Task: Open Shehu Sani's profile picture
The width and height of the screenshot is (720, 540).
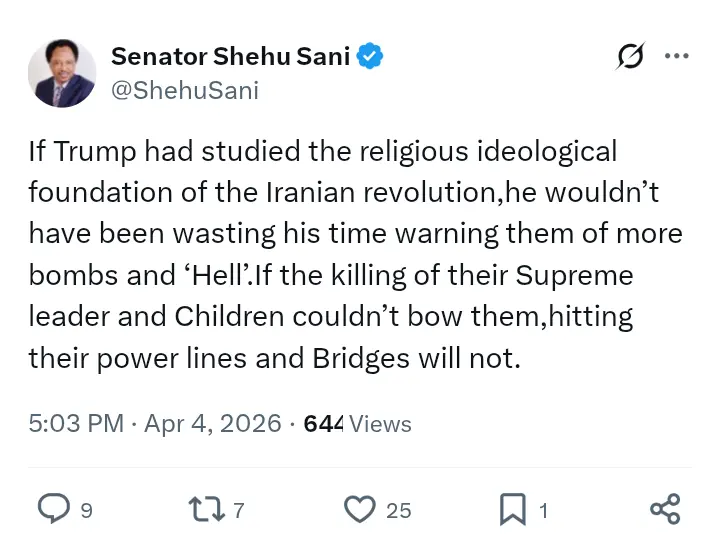Action: (x=62, y=73)
